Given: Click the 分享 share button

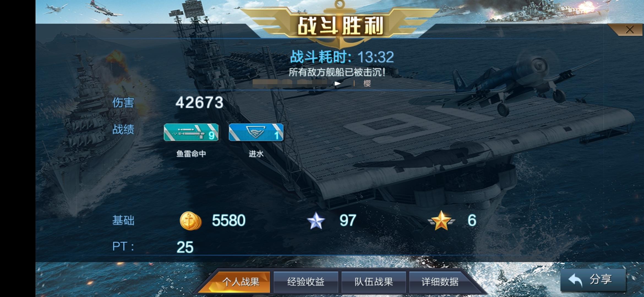Looking at the screenshot, I should [x=593, y=280].
